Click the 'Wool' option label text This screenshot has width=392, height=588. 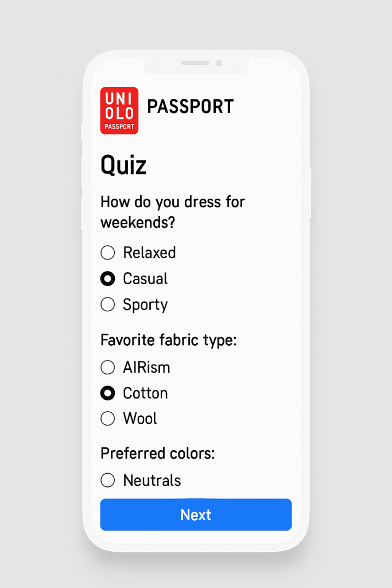point(140,419)
